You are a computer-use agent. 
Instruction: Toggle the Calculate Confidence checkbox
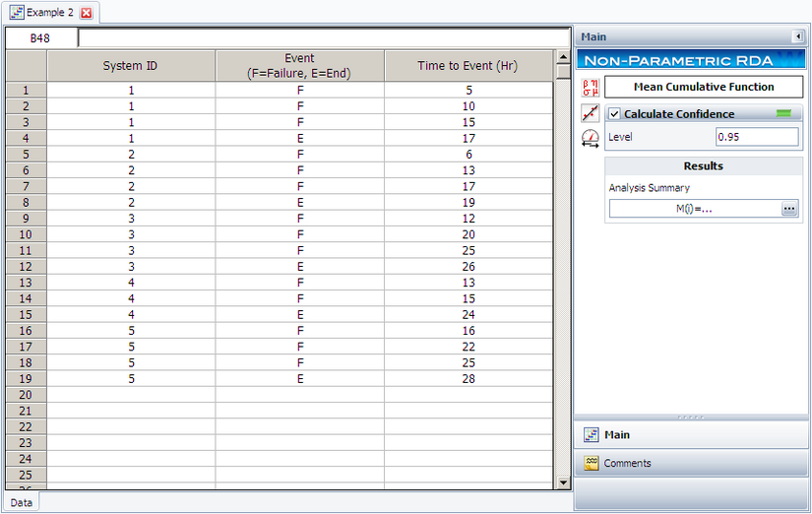click(614, 114)
